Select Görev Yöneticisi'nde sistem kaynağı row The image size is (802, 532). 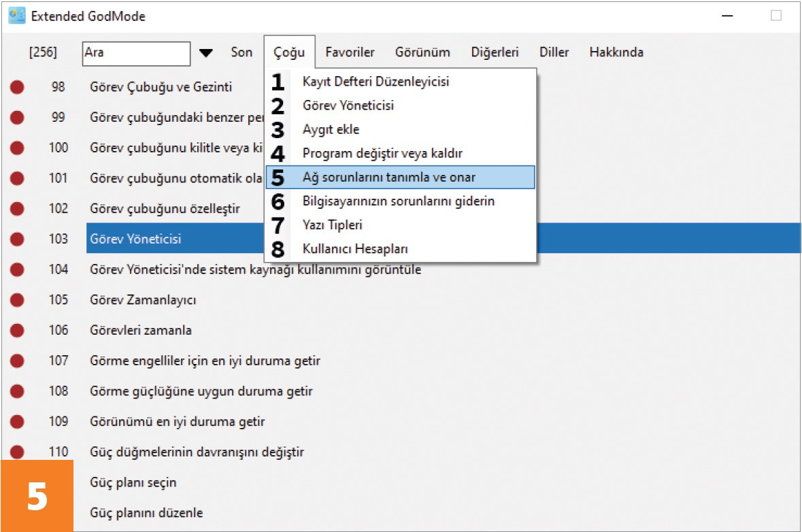click(x=256, y=269)
